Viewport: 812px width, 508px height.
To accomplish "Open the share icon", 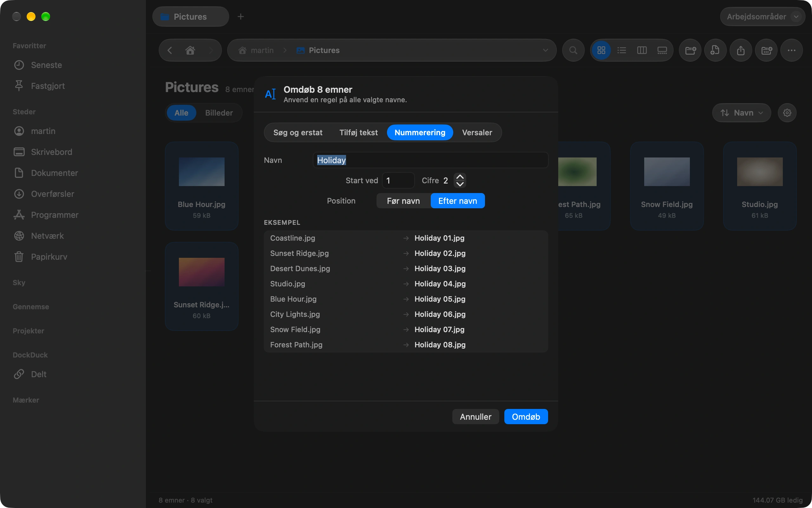I will pos(741,50).
